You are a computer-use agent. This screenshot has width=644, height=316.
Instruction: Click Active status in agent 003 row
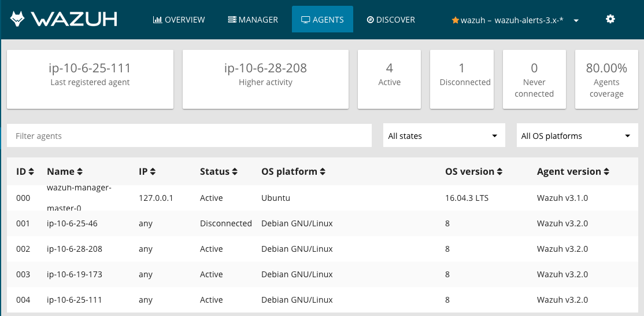(x=211, y=274)
